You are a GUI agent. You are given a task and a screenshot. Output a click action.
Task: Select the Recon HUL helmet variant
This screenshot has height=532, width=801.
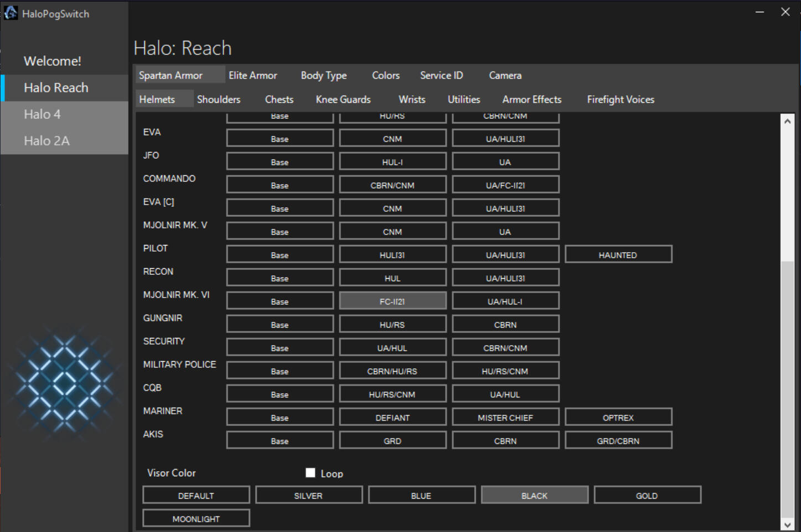coord(392,278)
